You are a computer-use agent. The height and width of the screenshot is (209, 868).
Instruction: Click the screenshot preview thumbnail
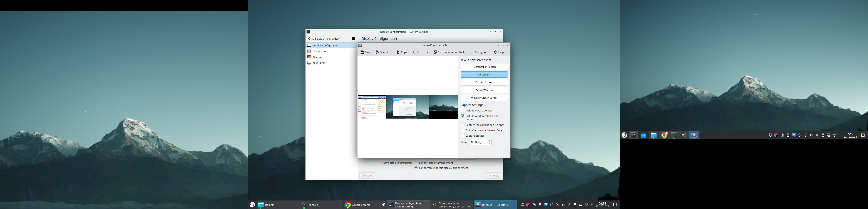pos(407,107)
